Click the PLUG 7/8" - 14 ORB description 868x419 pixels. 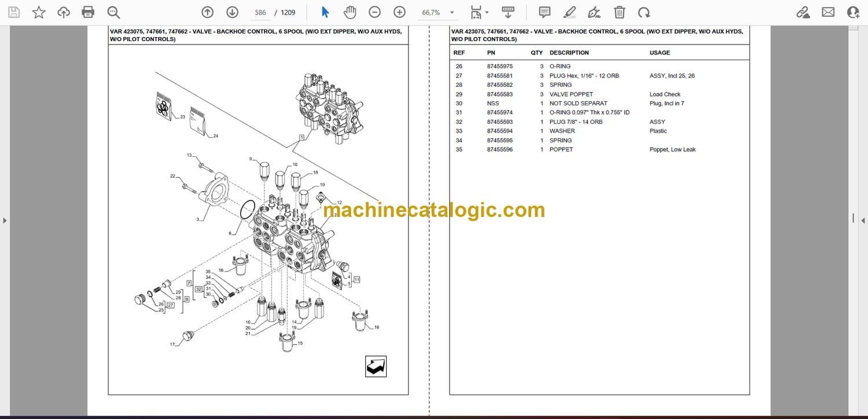coord(576,122)
